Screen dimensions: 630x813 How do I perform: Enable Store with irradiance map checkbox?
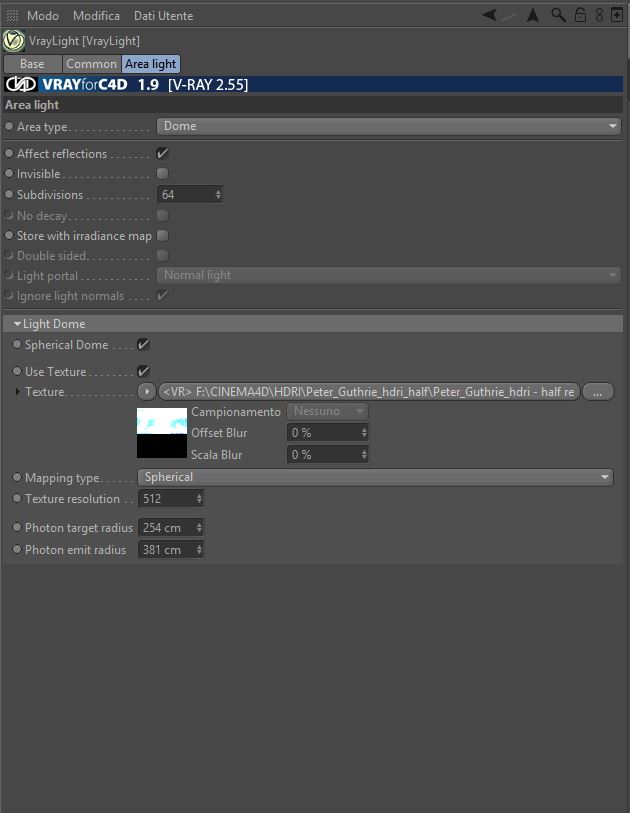click(162, 235)
